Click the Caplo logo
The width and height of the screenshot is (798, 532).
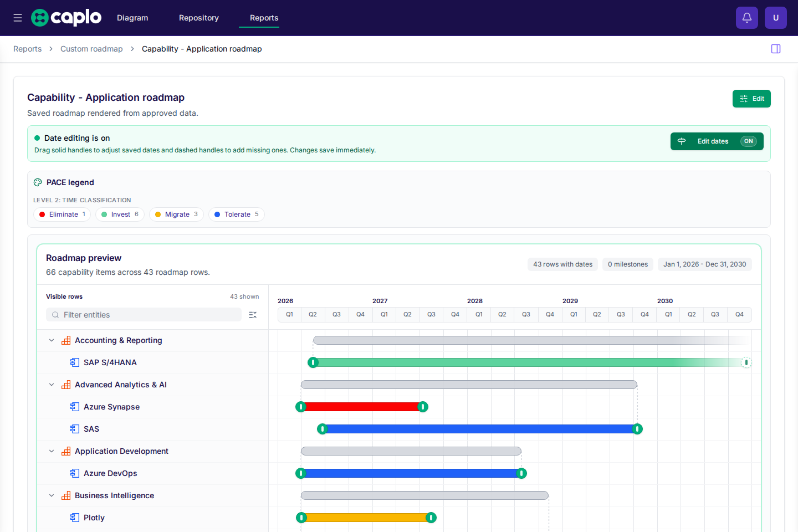[66, 18]
